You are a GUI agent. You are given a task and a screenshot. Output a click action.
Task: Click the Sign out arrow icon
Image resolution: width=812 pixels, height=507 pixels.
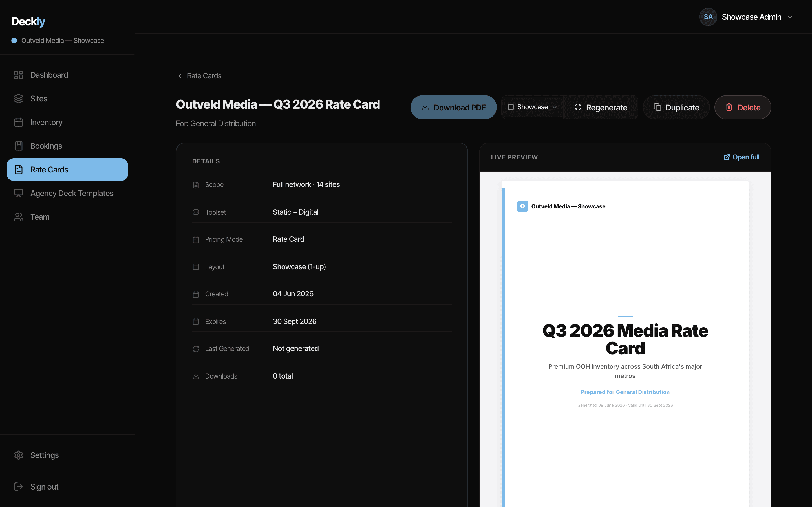tap(18, 486)
